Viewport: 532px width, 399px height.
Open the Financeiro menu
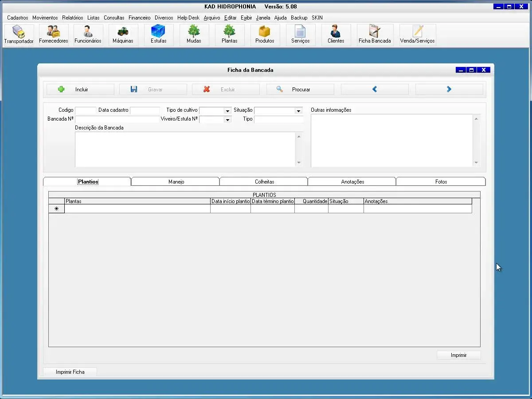tap(140, 18)
